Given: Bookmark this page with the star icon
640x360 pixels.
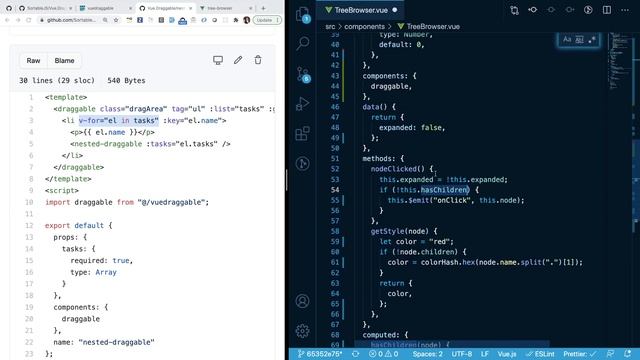Looking at the screenshot, I should click(116, 20).
